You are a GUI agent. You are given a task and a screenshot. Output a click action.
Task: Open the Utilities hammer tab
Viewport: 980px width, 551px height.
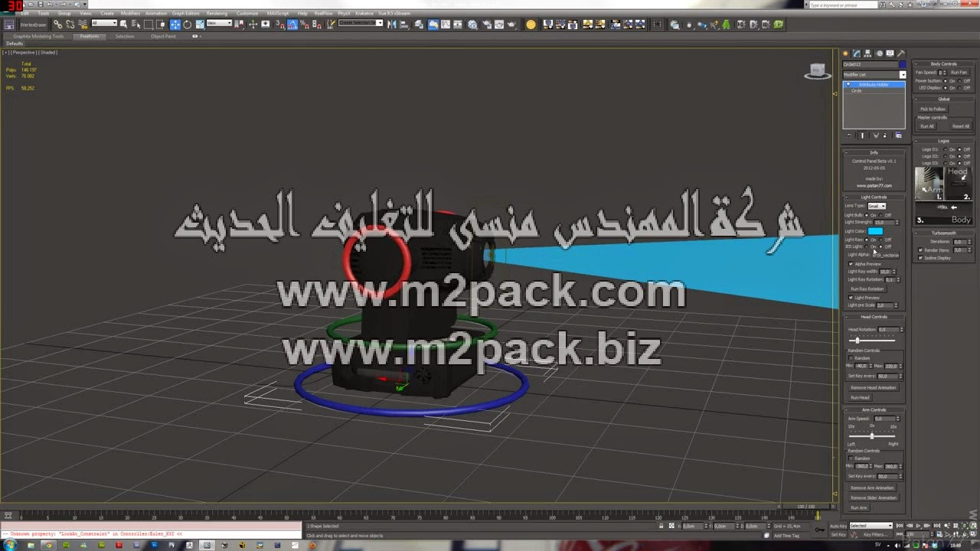[x=901, y=54]
